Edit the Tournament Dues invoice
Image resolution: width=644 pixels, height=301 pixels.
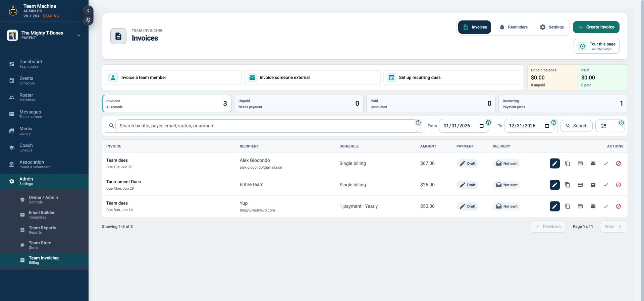[x=554, y=185]
